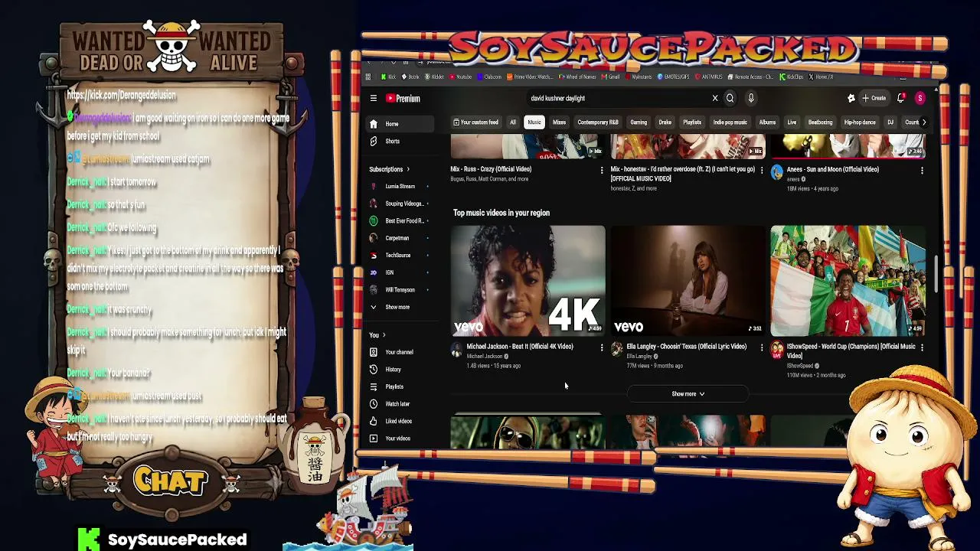Open more options for Beat It video
The height and width of the screenshot is (551, 980).
(x=602, y=347)
